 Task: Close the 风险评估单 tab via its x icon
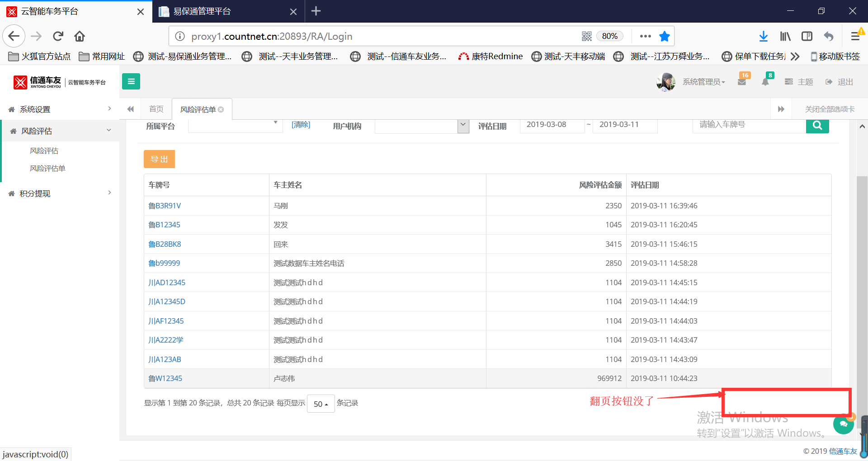tap(221, 109)
